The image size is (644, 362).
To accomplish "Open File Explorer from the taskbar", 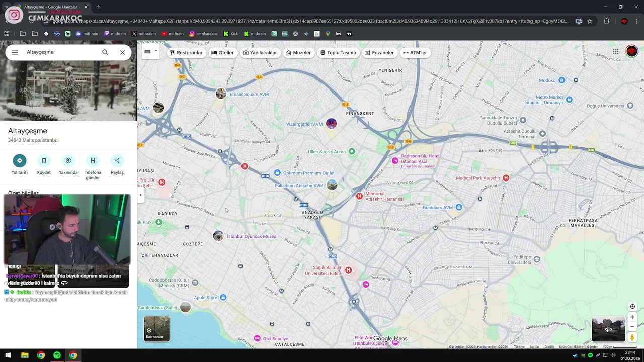I will 25,355.
